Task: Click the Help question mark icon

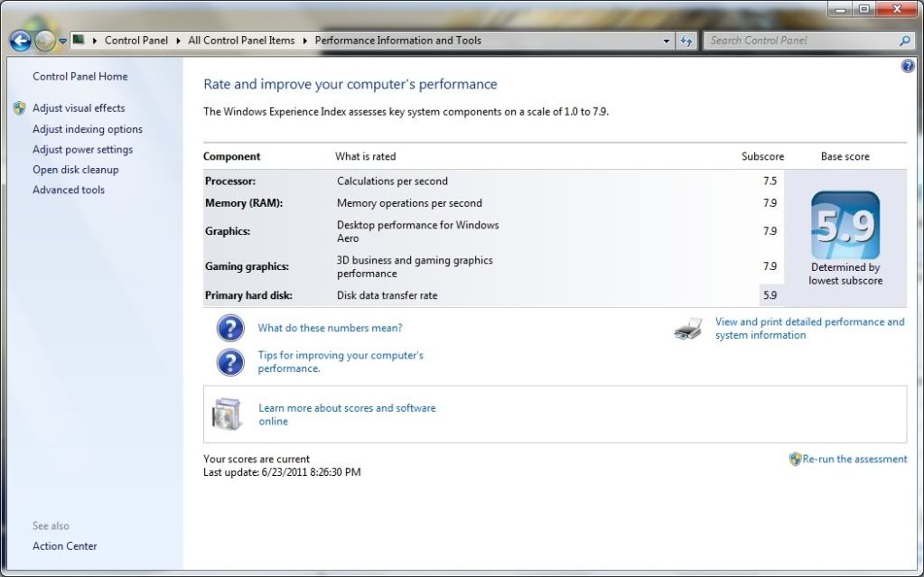Action: tap(908, 67)
